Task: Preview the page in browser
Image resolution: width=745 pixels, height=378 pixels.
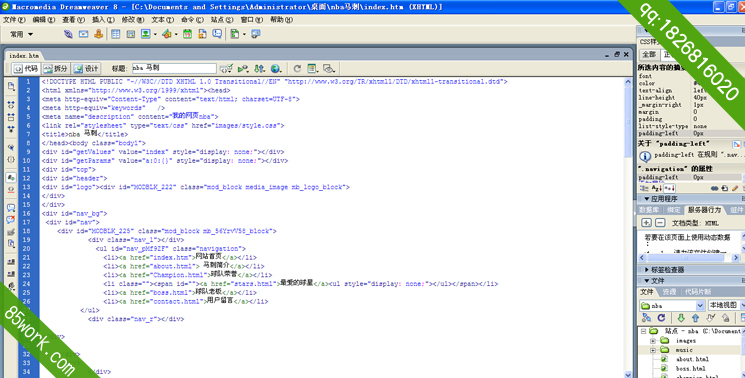Action: point(276,68)
